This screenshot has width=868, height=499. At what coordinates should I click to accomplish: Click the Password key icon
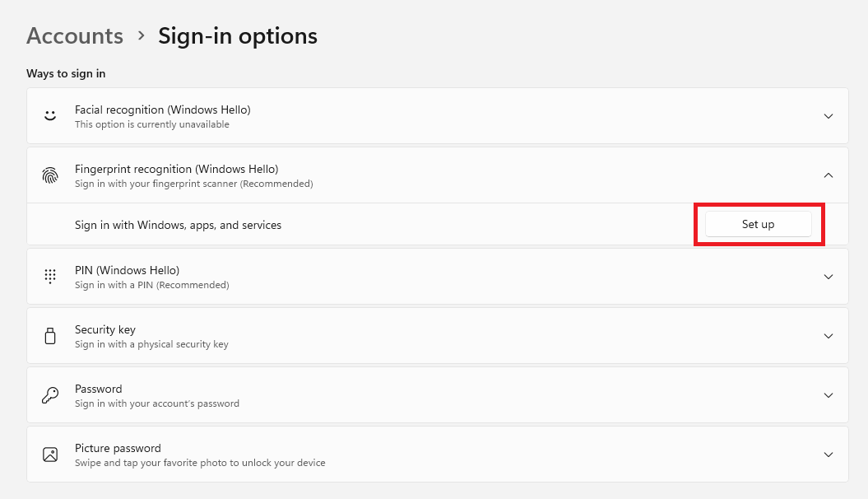point(50,394)
